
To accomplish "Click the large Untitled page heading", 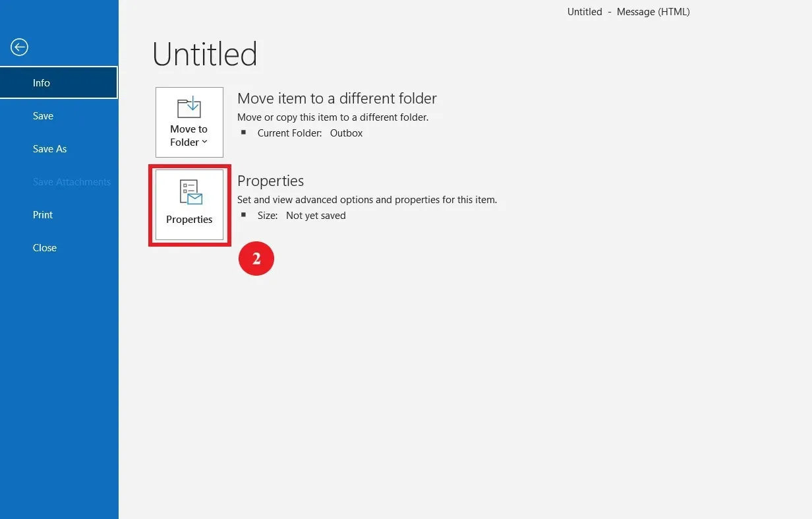I will (204, 54).
